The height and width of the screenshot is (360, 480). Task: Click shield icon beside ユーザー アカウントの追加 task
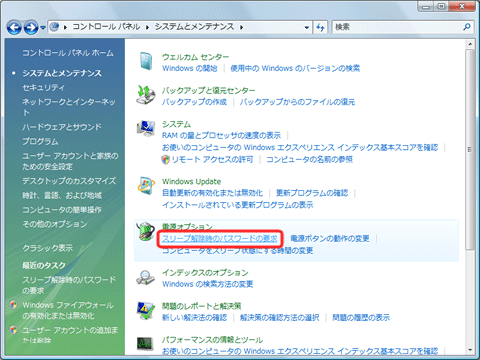[13, 330]
